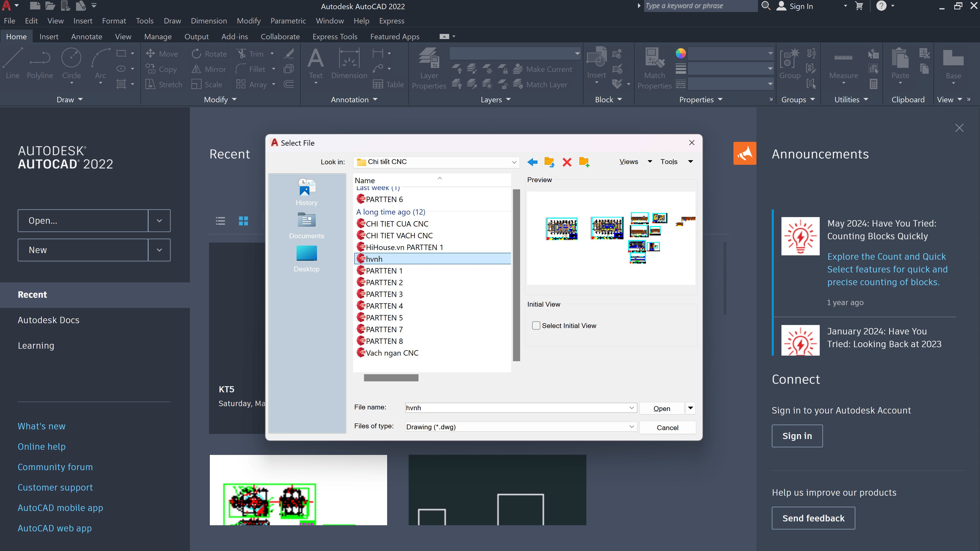This screenshot has width=980, height=551.
Task: Open Layer Properties
Action: coord(429,68)
